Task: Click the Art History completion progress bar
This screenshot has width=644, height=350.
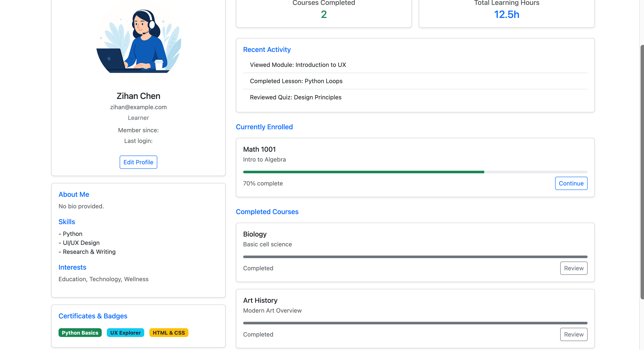Action: pos(415,323)
